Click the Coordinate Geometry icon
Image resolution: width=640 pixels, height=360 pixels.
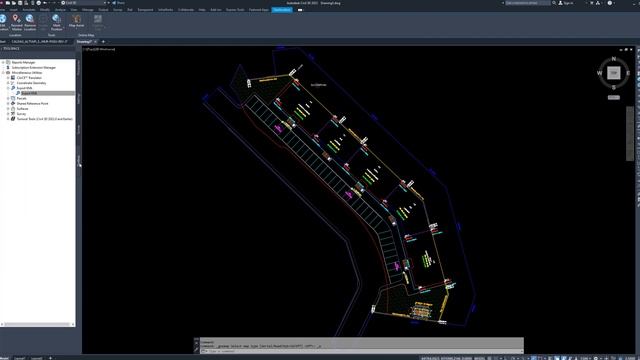coord(13,83)
